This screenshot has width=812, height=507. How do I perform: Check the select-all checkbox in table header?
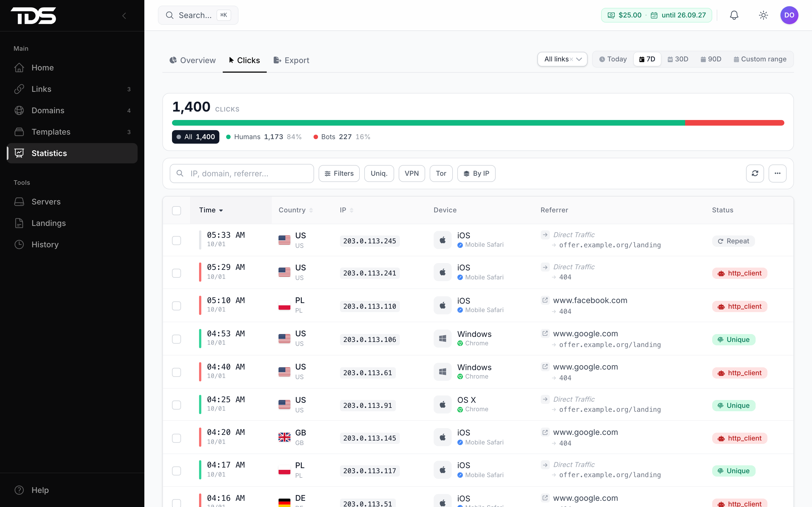point(176,210)
